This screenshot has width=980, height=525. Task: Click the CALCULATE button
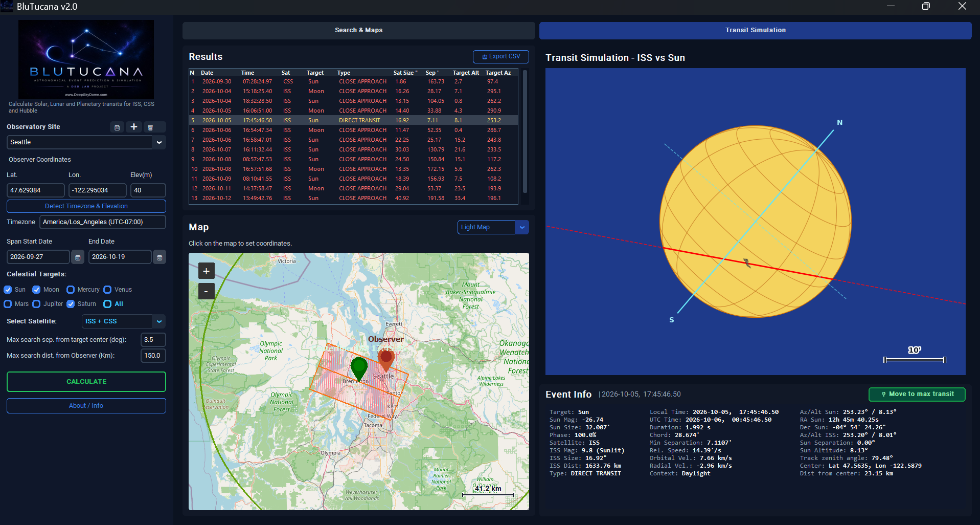tap(86, 382)
